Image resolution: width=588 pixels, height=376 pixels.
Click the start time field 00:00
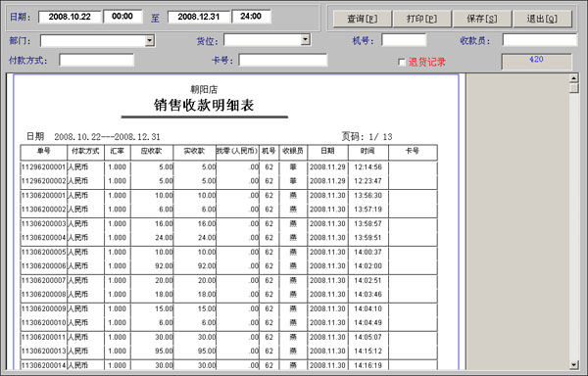pyautogui.click(x=122, y=16)
